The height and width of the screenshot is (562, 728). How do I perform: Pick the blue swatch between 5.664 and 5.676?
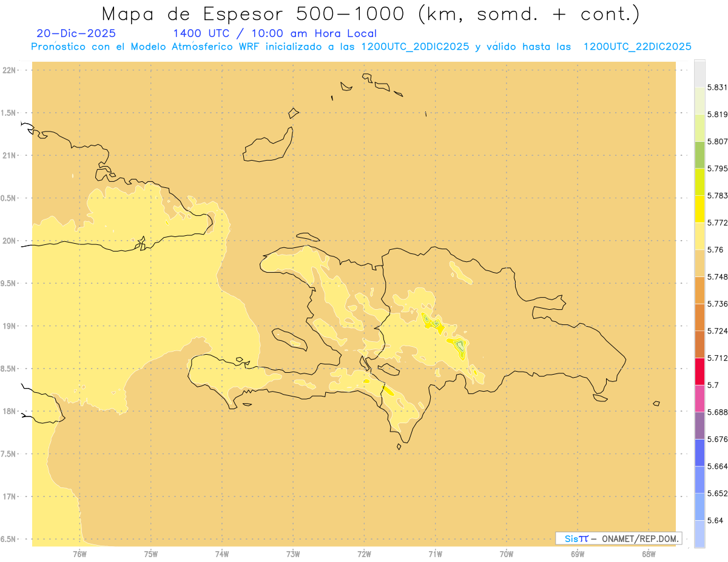[x=699, y=453]
